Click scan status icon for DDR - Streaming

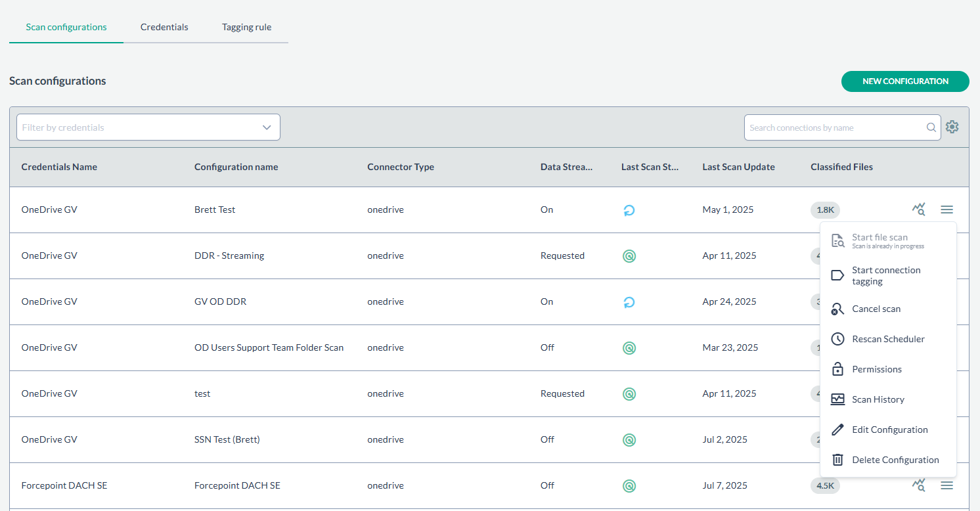(629, 256)
